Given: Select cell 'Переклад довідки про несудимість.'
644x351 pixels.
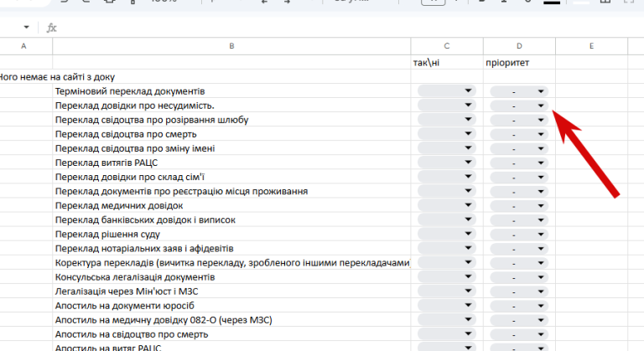Looking at the screenshot, I should pyautogui.click(x=231, y=105).
